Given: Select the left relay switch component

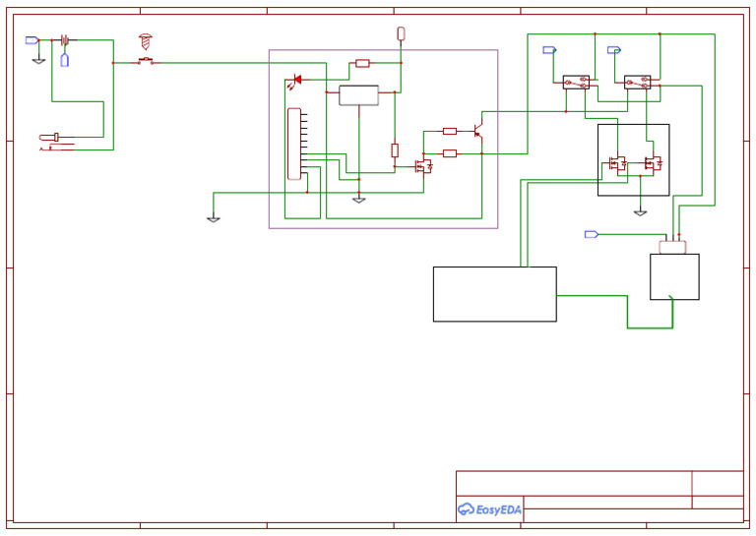Looking at the screenshot, I should (x=576, y=83).
